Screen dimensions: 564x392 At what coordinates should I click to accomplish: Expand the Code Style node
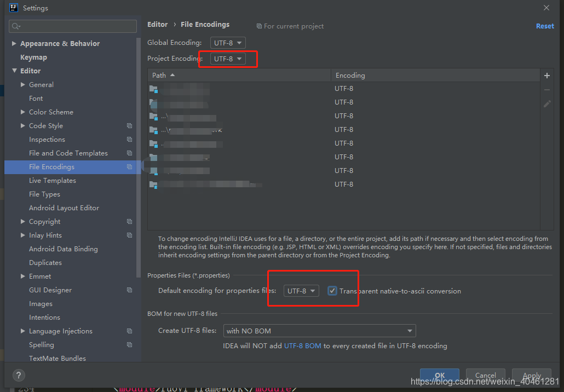(x=22, y=125)
